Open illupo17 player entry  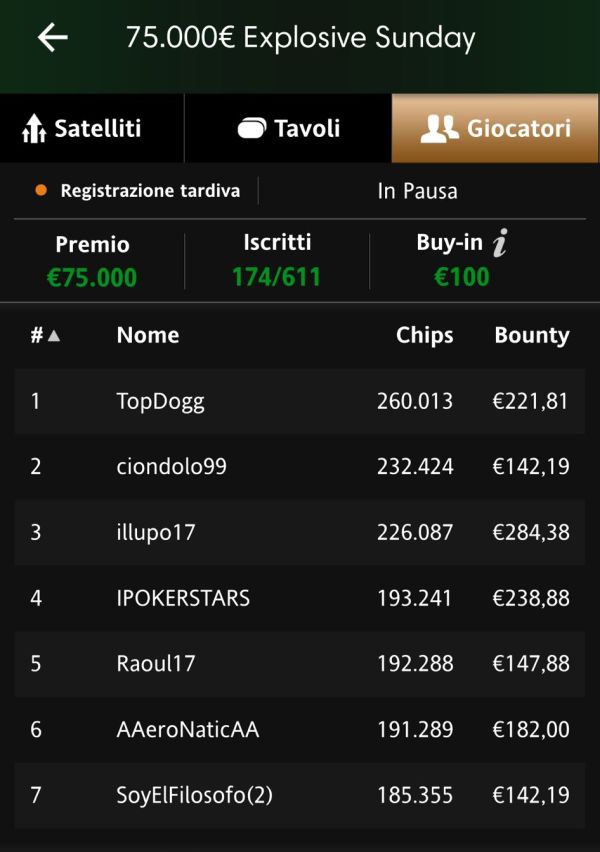[x=300, y=532]
